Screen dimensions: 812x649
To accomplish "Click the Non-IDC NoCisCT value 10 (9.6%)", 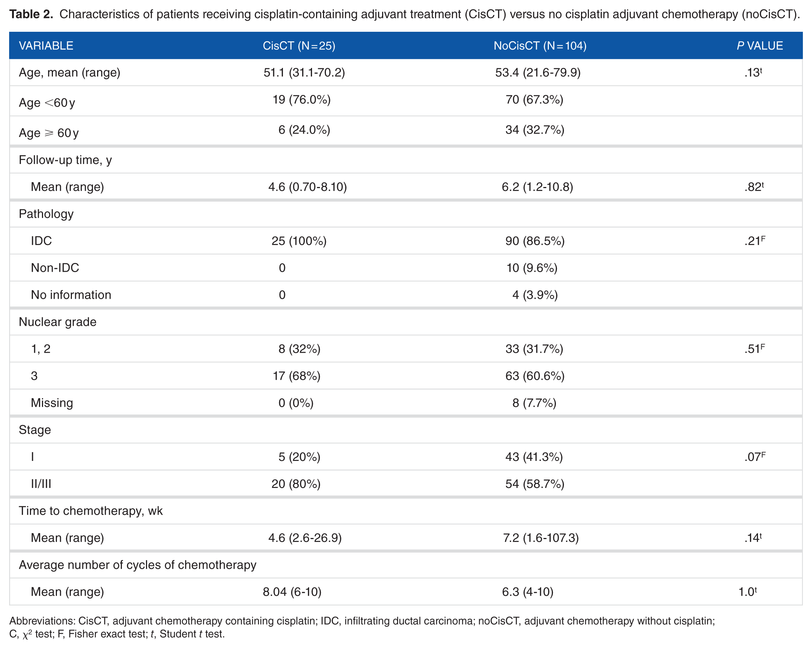I will point(531,268).
